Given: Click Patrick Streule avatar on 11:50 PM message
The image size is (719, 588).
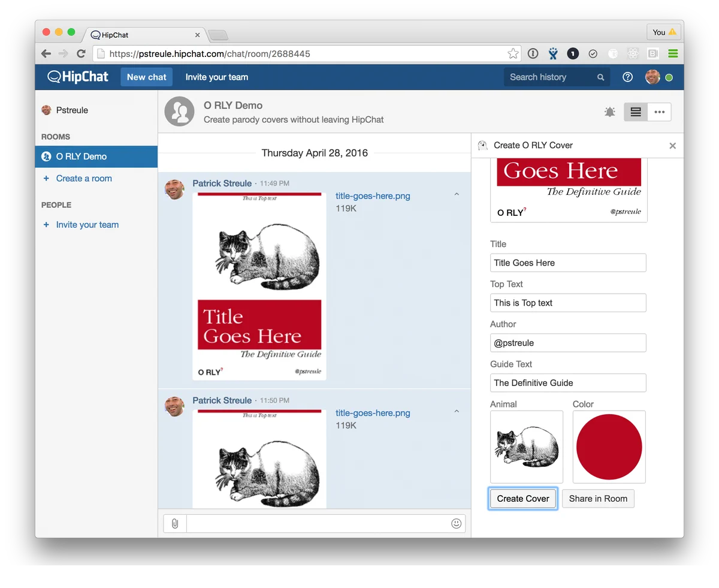Looking at the screenshot, I should tap(174, 406).
